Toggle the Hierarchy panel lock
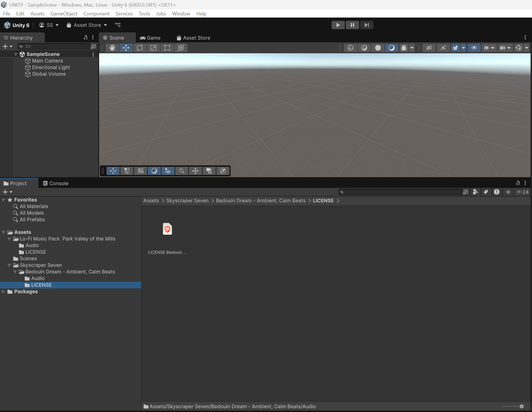Image resolution: width=532 pixels, height=412 pixels. [x=86, y=37]
